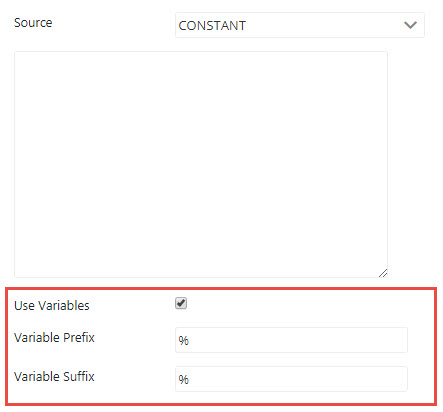Click the Variable Suffix label

point(54,376)
